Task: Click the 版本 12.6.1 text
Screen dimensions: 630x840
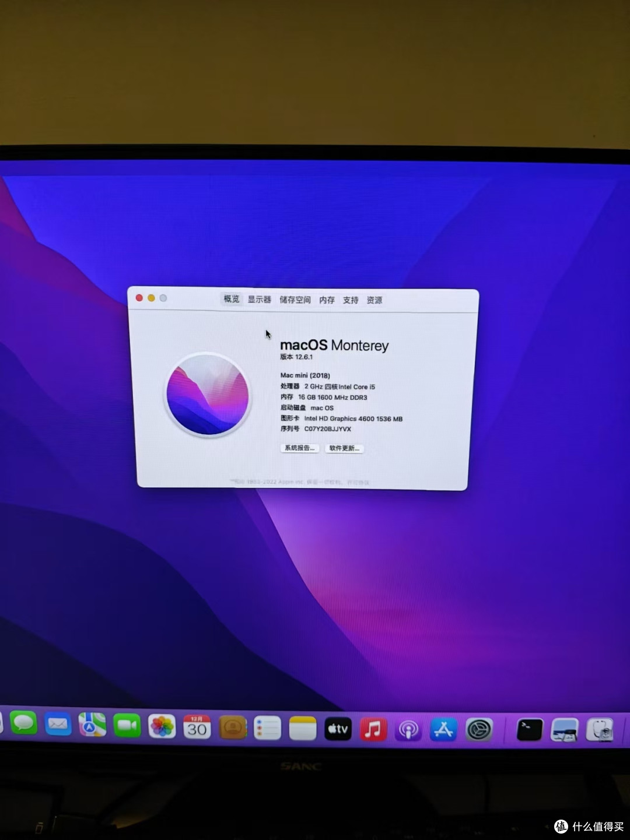Action: (296, 357)
